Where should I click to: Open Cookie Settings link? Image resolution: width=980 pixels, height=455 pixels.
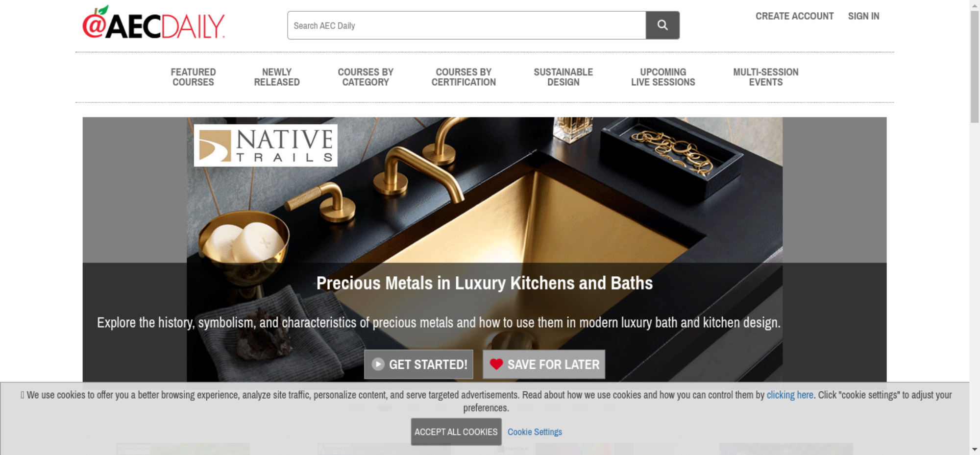535,432
